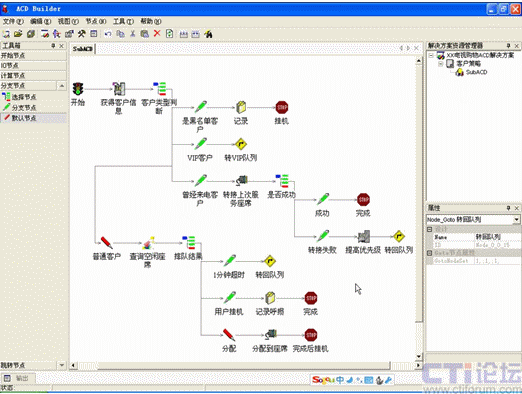Toggle pin on 属性 properties panel
Screen dimensions: 522x394
point(508,208)
